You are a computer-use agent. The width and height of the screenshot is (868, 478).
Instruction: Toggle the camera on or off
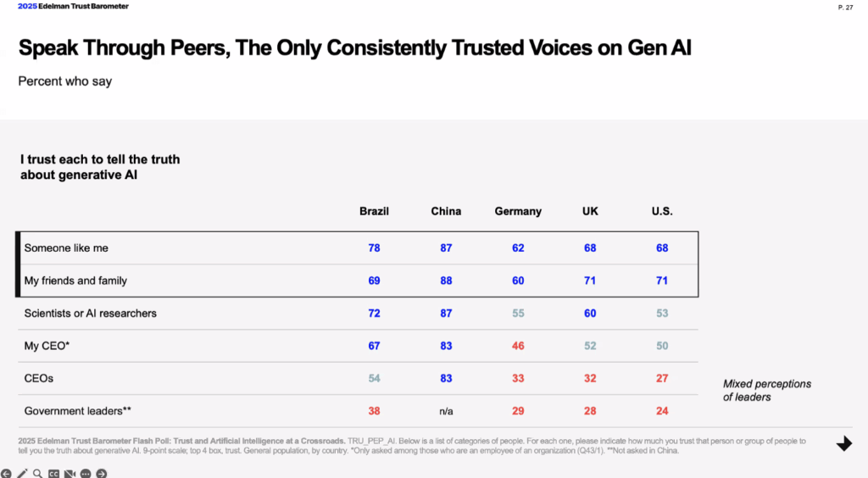[x=70, y=473]
